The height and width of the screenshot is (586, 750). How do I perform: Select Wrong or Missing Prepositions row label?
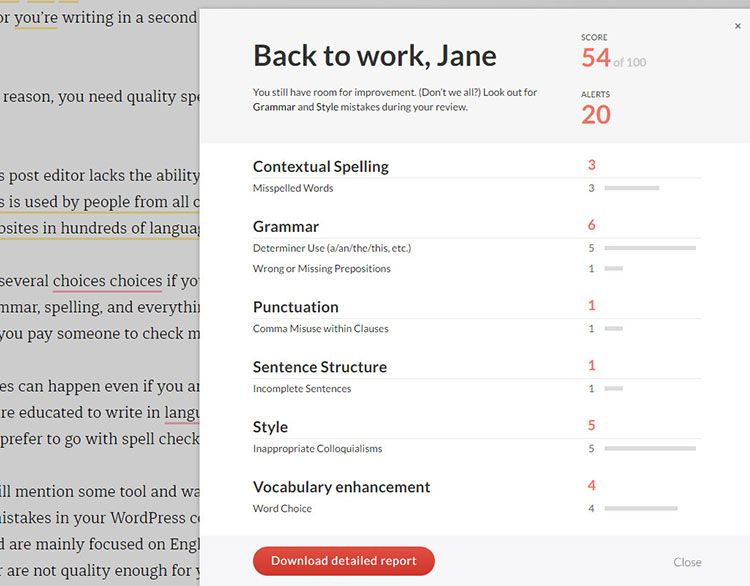[322, 268]
